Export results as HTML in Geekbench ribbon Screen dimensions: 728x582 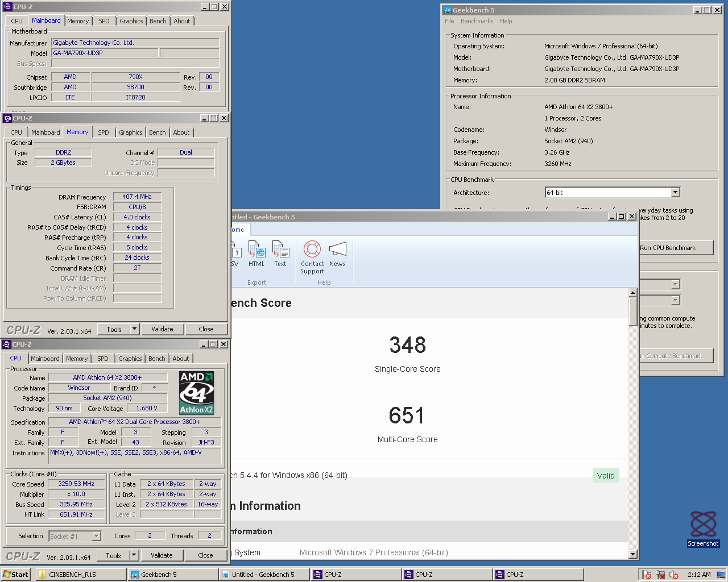click(x=257, y=253)
